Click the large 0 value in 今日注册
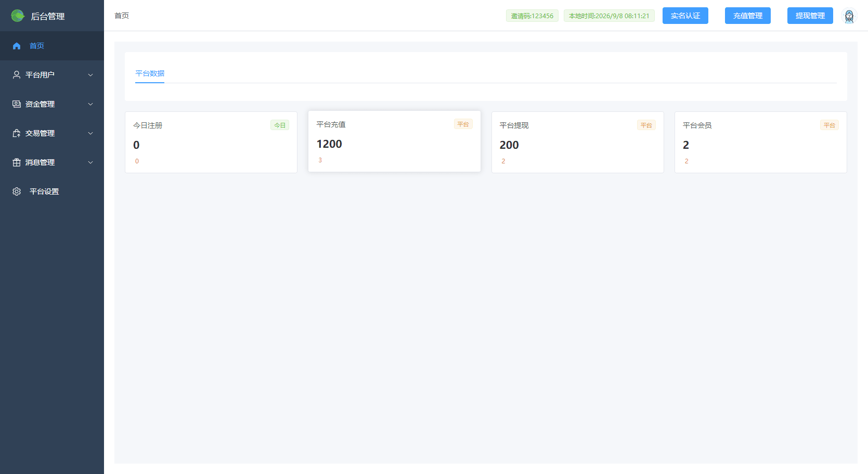 [136, 145]
